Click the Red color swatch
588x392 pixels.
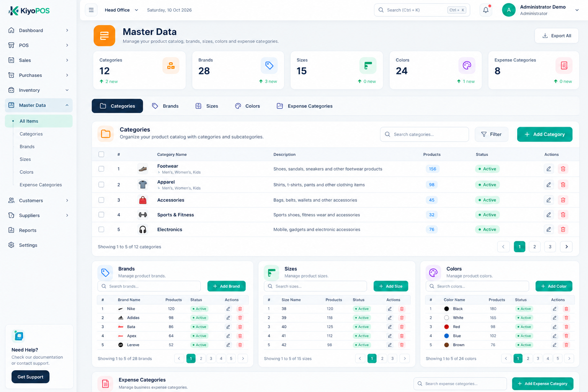[446, 327]
